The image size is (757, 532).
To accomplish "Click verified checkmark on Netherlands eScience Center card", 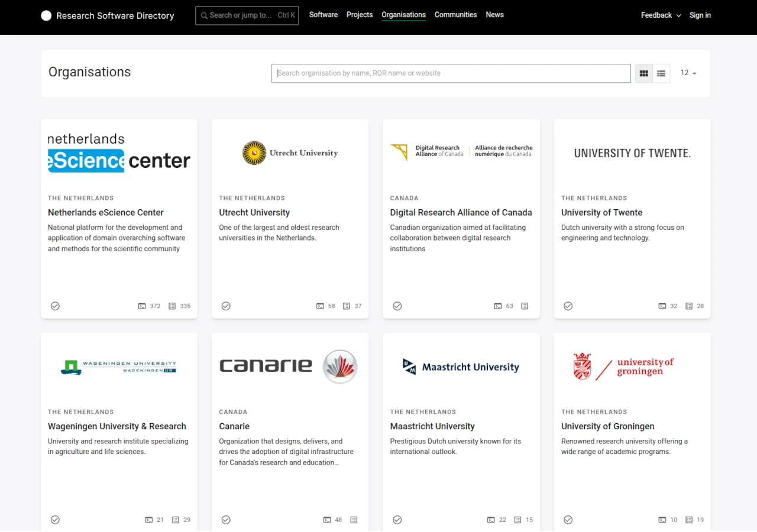I will 55,306.
